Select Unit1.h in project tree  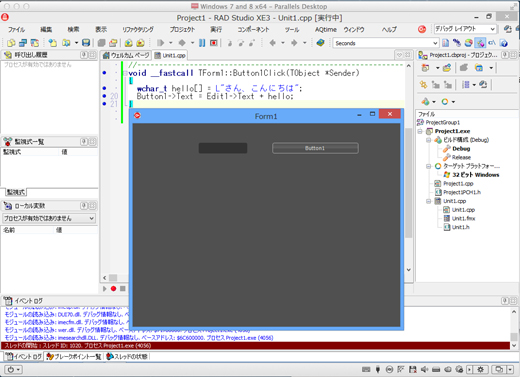point(461,227)
